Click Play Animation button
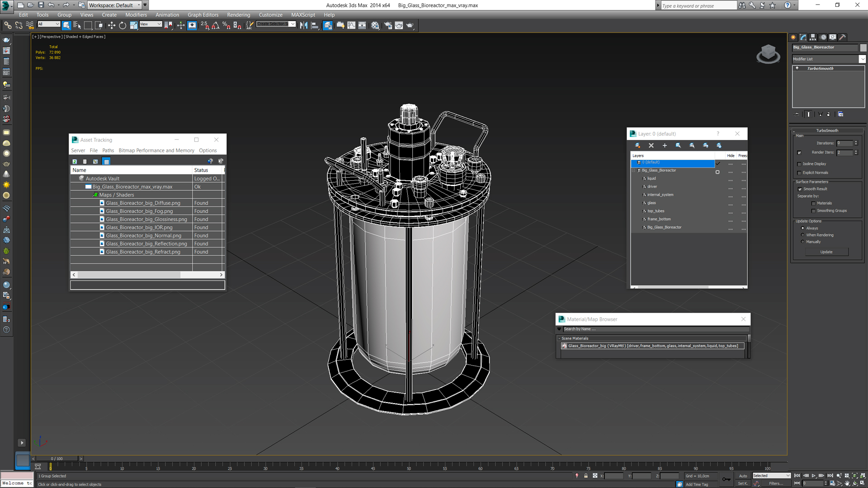 coord(813,476)
